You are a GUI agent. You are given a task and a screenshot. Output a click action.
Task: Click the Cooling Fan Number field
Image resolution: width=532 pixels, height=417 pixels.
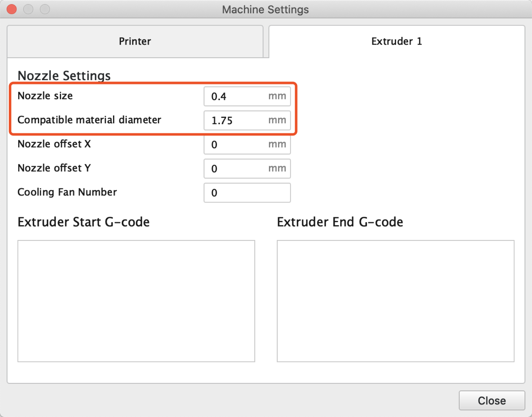247,193
